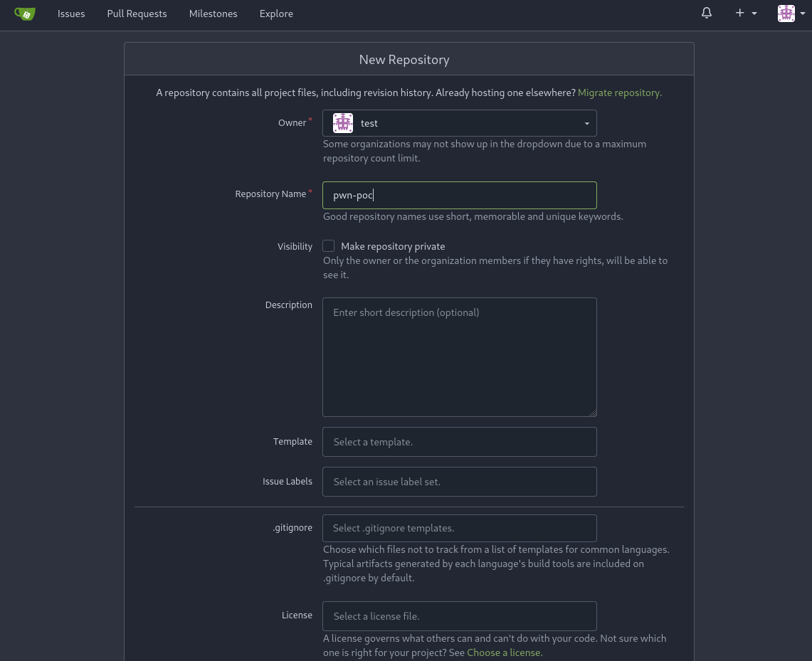Open the Issue Labels selector

[x=459, y=482]
